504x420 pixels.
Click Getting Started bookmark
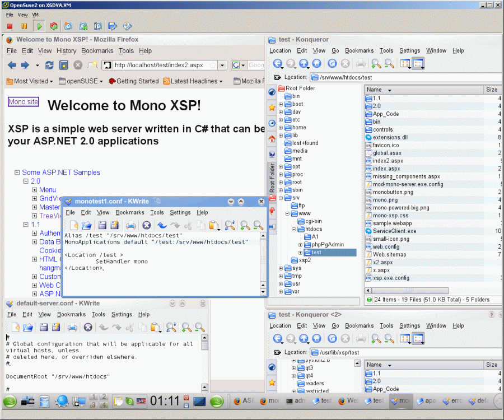click(x=134, y=81)
